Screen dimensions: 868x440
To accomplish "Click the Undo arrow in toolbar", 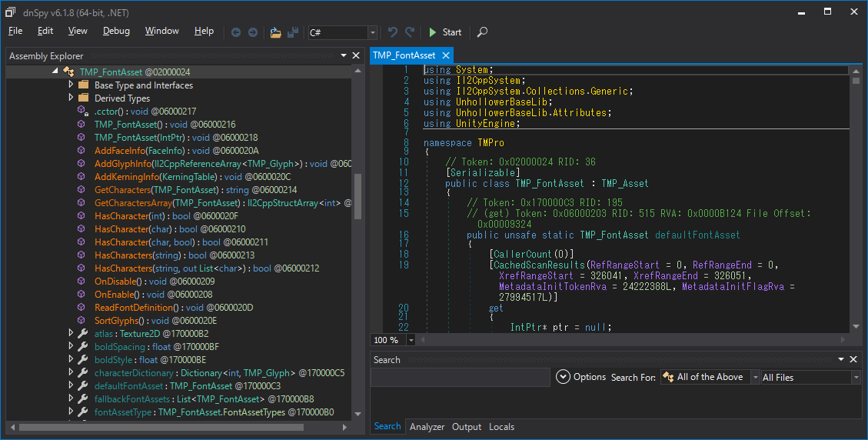I will [x=392, y=32].
